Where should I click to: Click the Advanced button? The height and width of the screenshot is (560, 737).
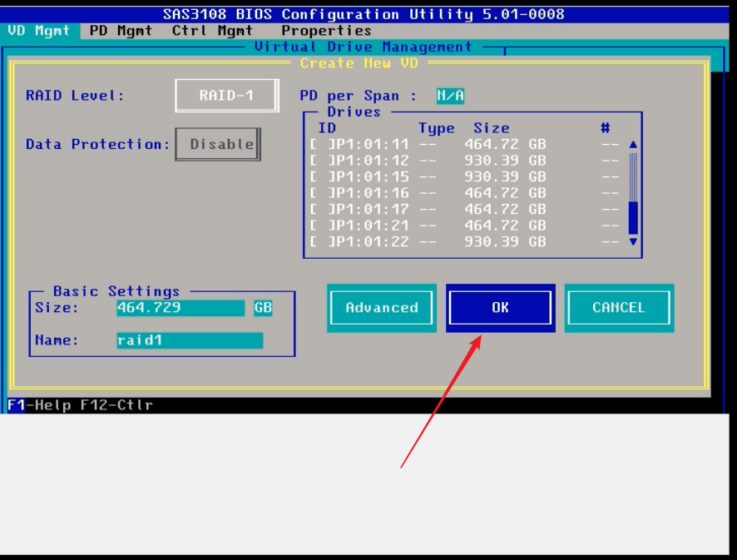[382, 308]
